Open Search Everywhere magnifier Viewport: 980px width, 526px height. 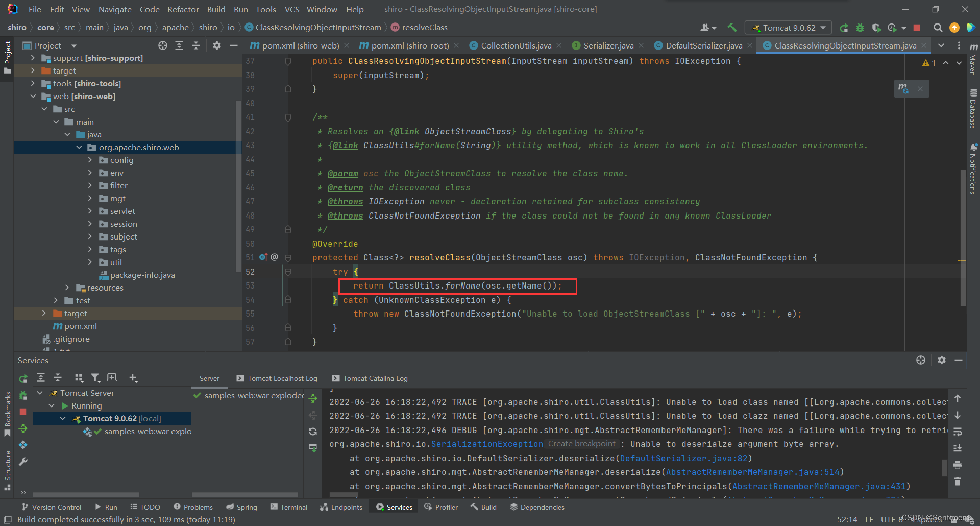(938, 28)
